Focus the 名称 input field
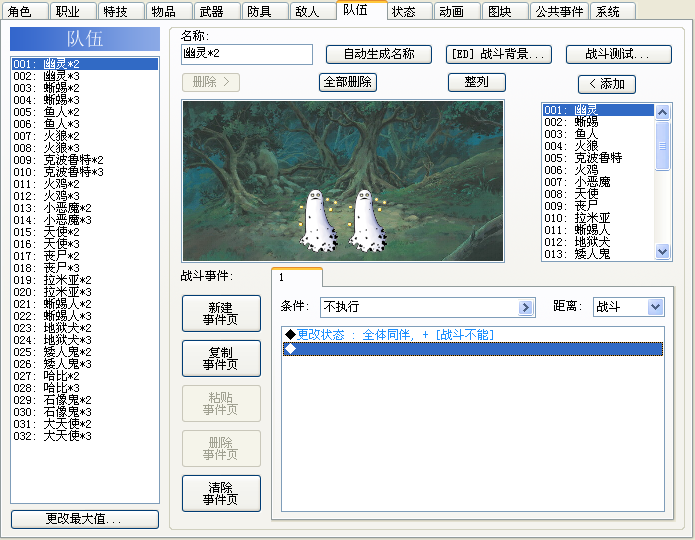 (247, 54)
